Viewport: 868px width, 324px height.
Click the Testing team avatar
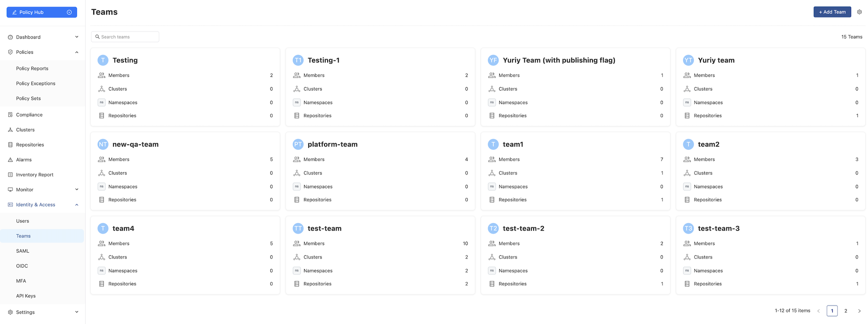[x=103, y=60]
